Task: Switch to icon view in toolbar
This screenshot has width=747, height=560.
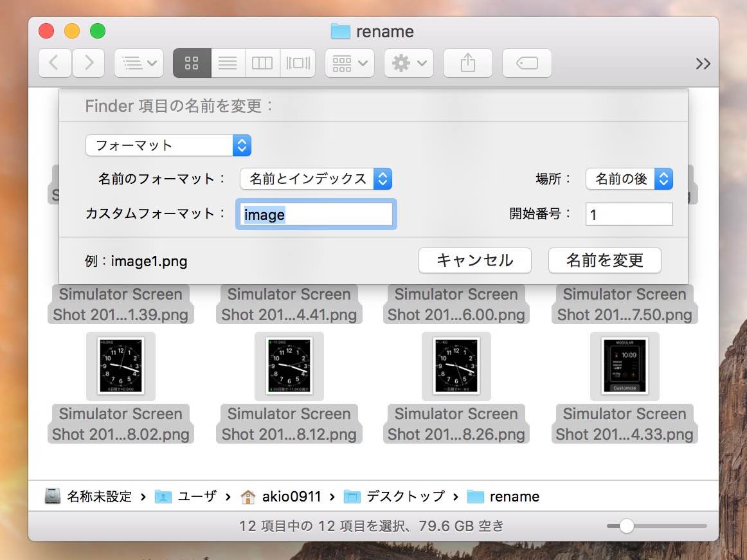Action: 192,63
